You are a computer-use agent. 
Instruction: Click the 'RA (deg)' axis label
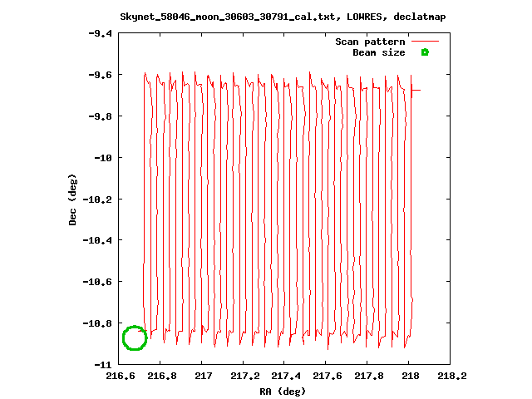click(283, 392)
